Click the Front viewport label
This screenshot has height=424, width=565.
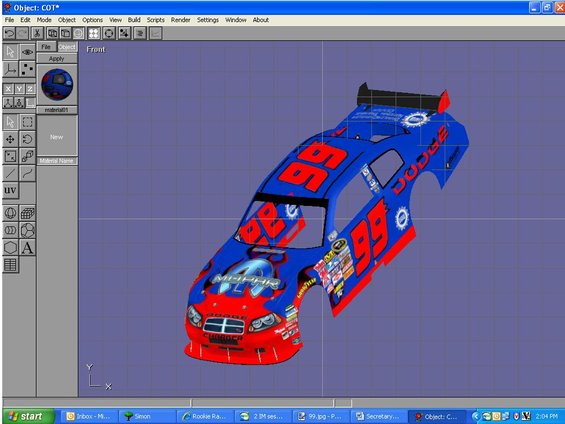[95, 49]
